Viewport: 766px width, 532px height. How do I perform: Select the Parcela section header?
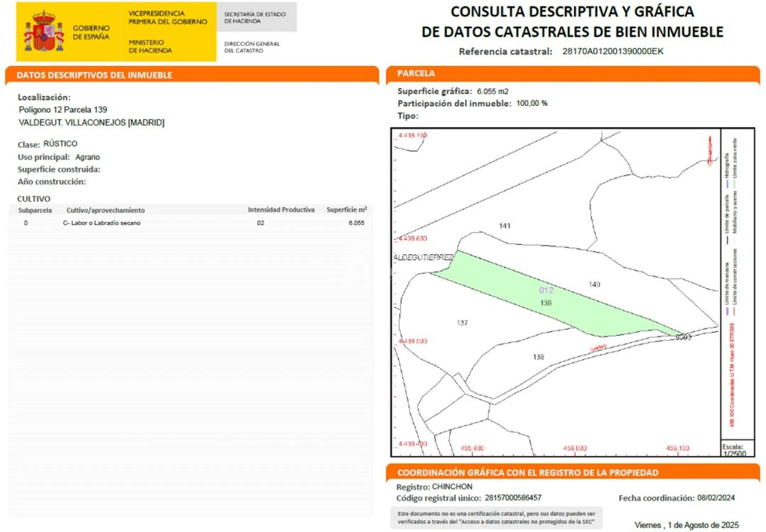(x=416, y=73)
